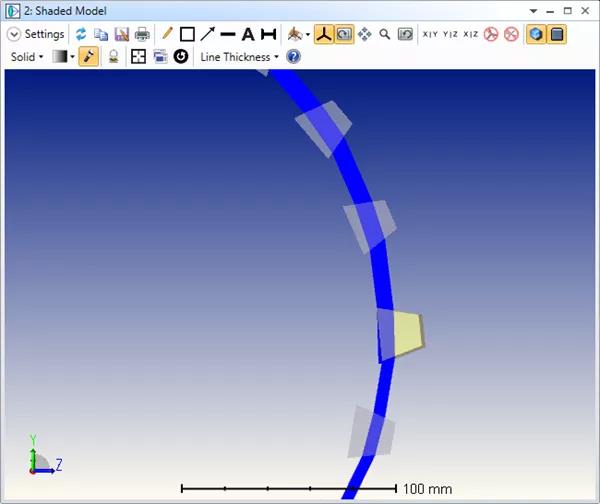Toggle the coordinate axes display button
Screen dimensions: 600x504
click(x=324, y=34)
